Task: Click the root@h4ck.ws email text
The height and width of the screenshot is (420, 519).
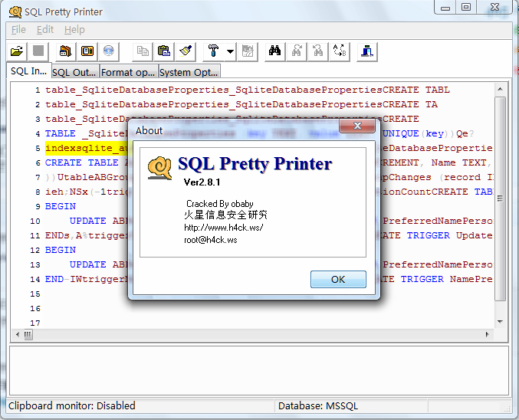Action: pos(211,240)
